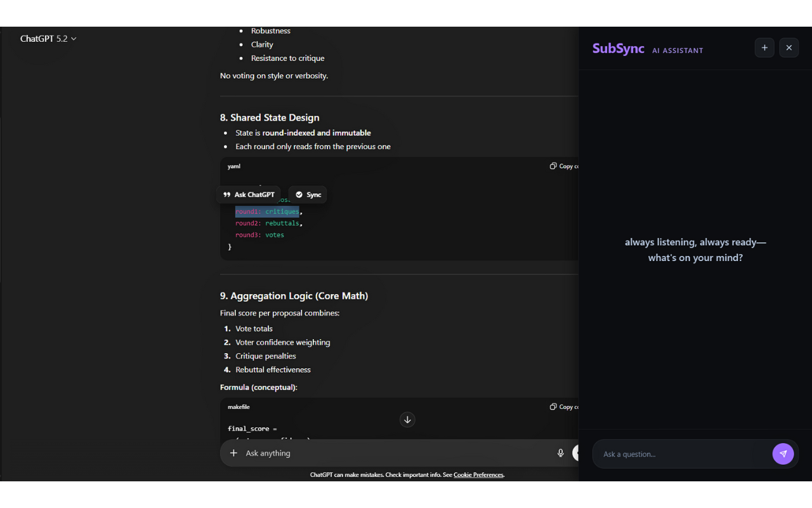Send a question with SubSync's paper plane
This screenshot has height=508, width=812.
point(783,453)
